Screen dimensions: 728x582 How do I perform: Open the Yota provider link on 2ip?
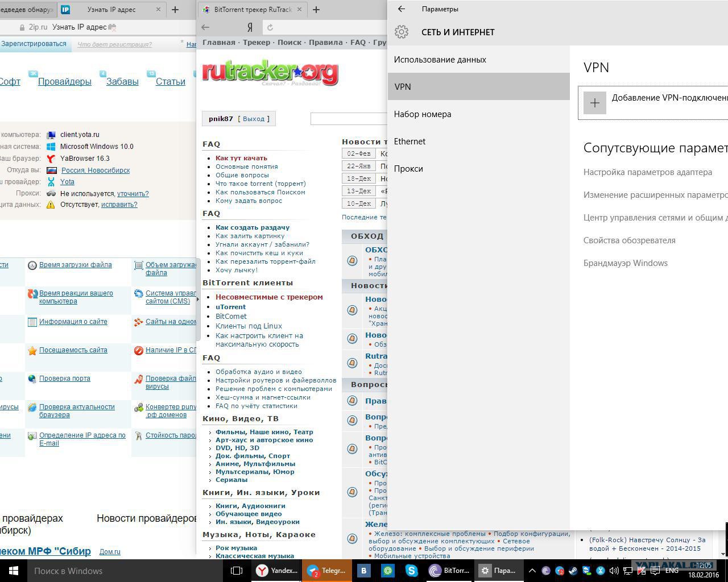pos(67,182)
